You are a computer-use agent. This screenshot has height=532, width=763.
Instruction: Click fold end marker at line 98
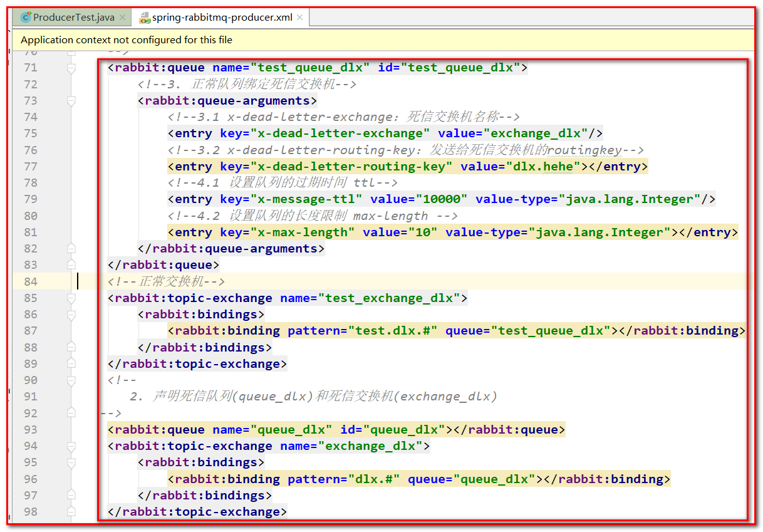71,512
